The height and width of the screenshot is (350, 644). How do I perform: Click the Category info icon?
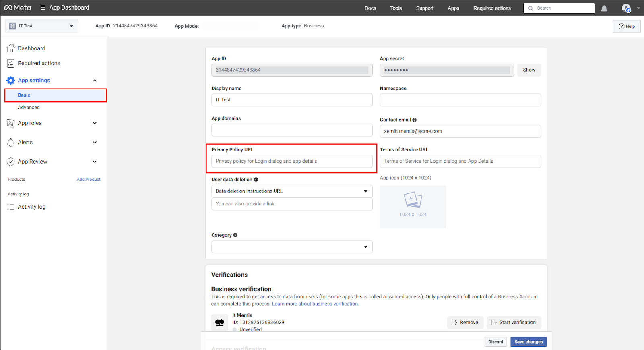pos(235,235)
